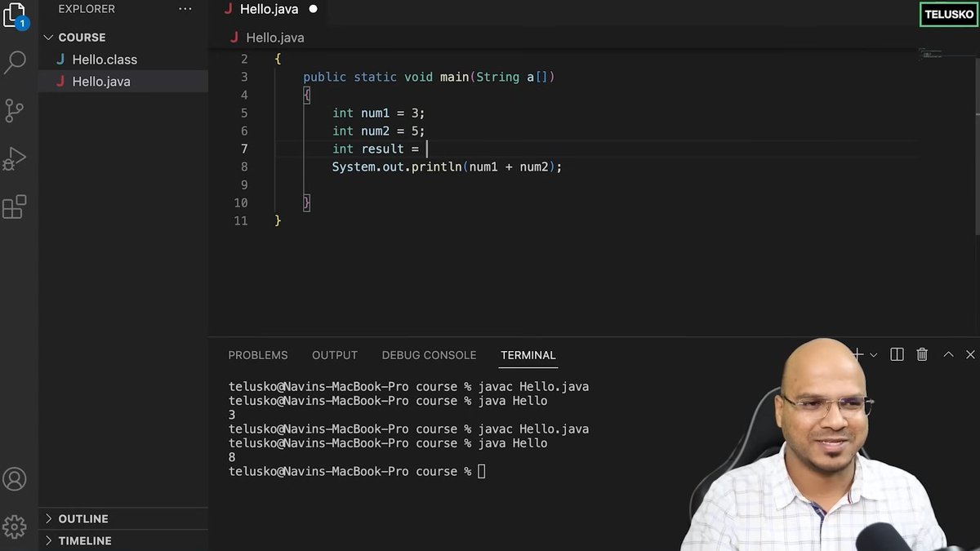Switch to the TERMINAL tab

528,355
